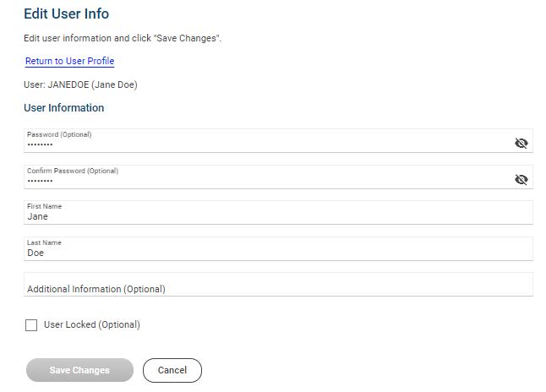Click the "Last Name" field label
Viewport: 546px width, 392px height.
coord(44,242)
